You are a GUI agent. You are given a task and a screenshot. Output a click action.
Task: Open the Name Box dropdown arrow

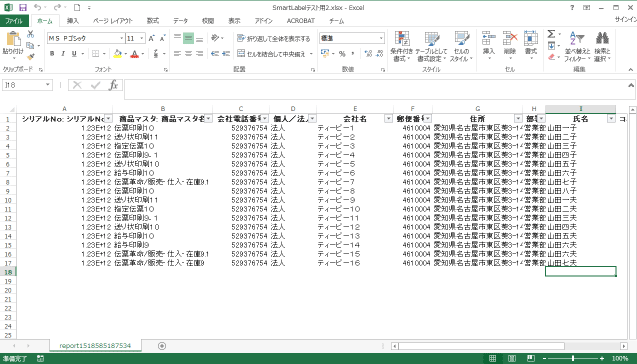pyautogui.click(x=48, y=85)
